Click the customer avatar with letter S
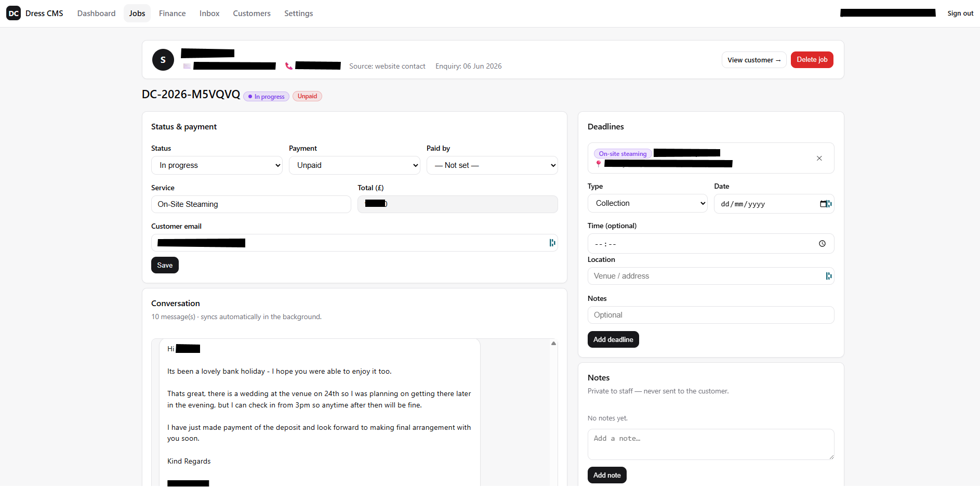Viewport: 980px width, 487px height. pyautogui.click(x=163, y=60)
